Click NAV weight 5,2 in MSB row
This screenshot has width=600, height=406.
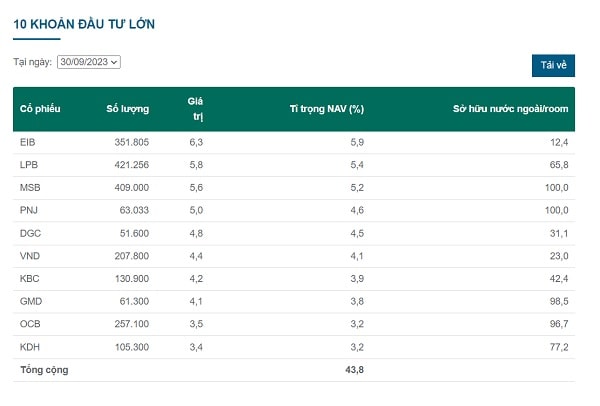click(x=357, y=188)
